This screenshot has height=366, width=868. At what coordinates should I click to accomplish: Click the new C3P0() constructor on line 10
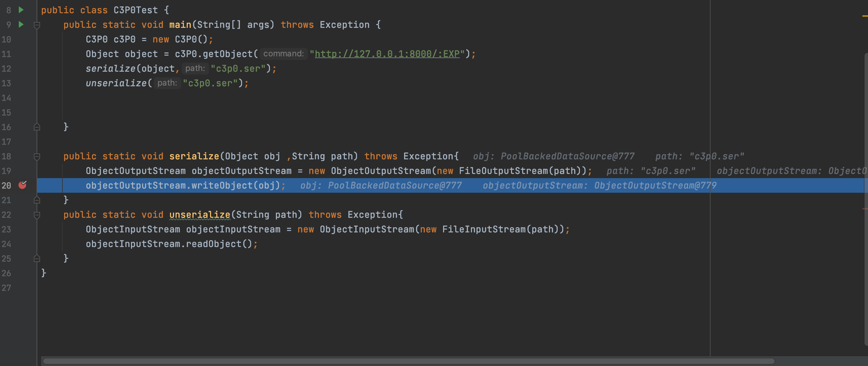click(180, 39)
